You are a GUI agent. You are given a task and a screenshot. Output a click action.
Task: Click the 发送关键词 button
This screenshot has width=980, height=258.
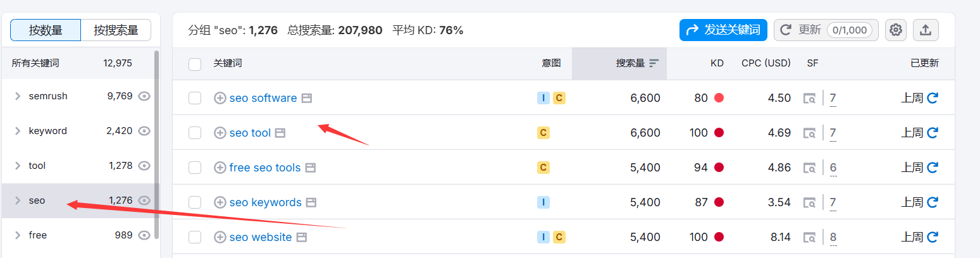click(x=723, y=30)
